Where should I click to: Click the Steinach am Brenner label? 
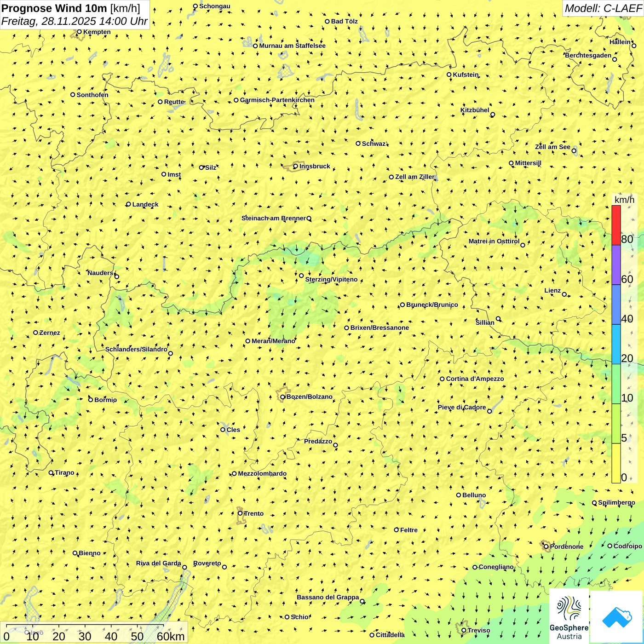tap(273, 218)
